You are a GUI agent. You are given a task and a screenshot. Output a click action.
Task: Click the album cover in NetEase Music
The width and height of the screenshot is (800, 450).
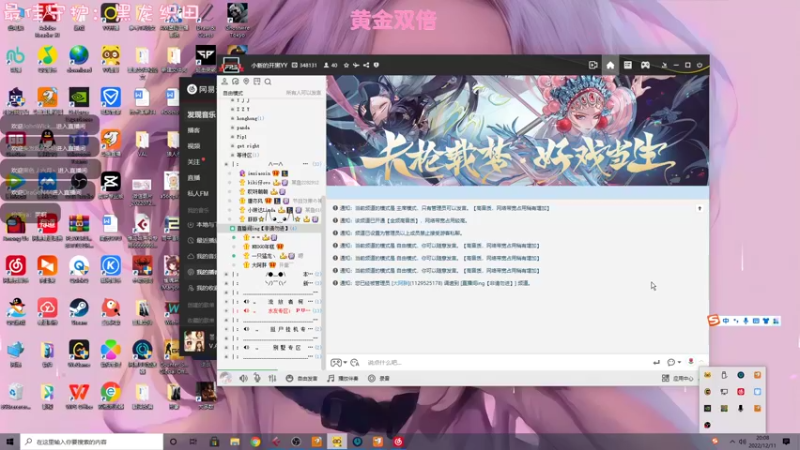[194, 341]
